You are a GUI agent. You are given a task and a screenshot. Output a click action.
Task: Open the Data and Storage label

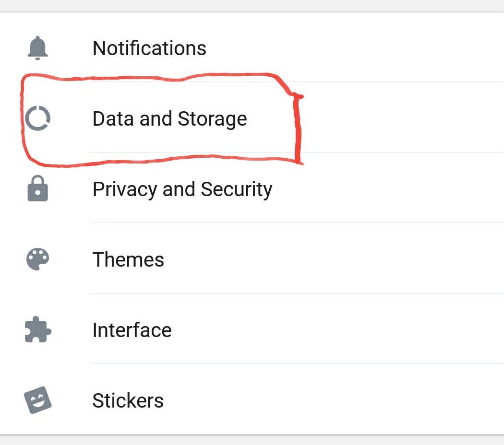(170, 119)
